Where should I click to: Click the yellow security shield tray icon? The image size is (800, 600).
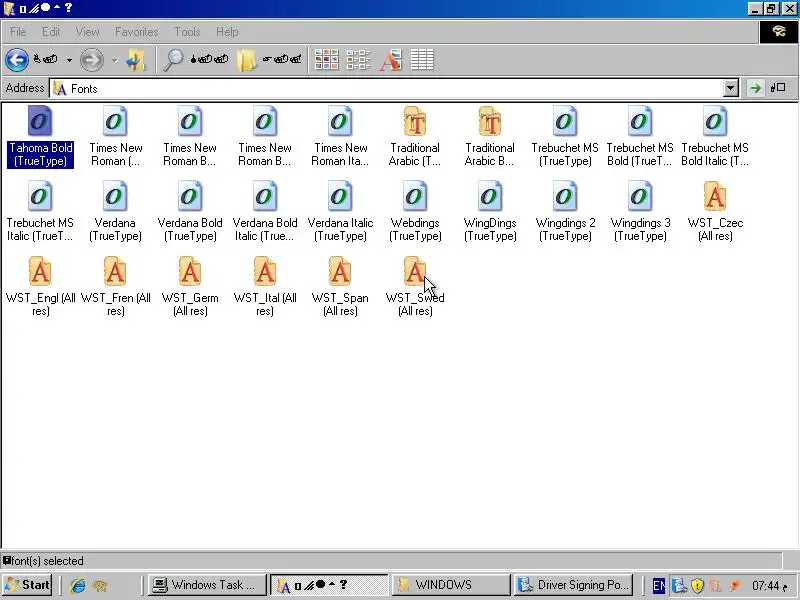click(x=697, y=586)
